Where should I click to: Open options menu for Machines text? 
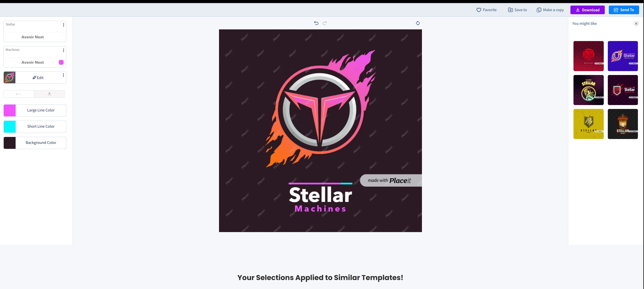[x=63, y=50]
